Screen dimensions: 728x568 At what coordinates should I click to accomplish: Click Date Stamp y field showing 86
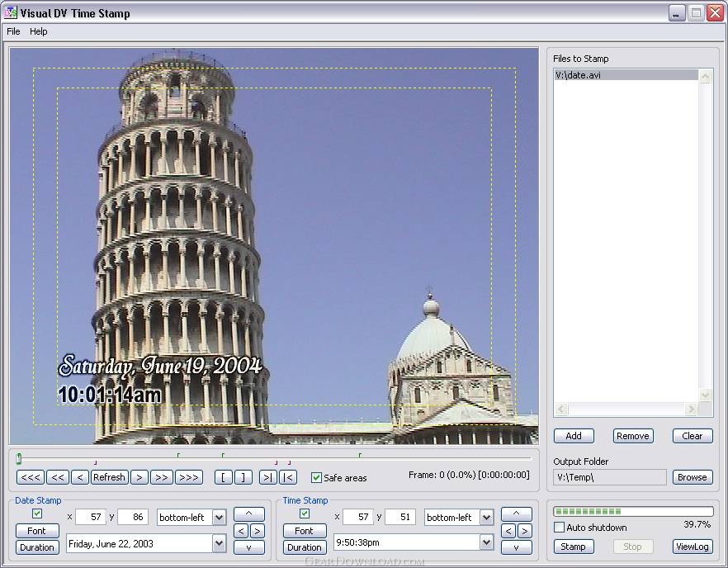click(x=133, y=517)
